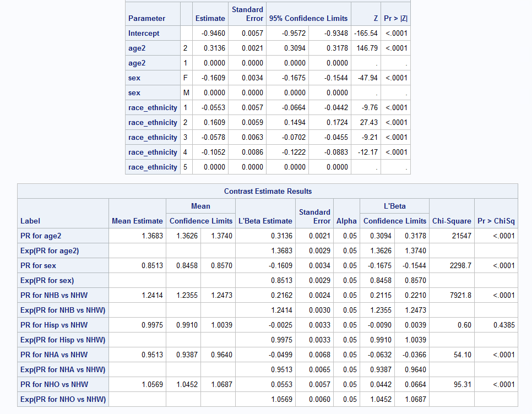Select the Alpha column header
Viewport: 532px width, 414px height.
[346, 221]
